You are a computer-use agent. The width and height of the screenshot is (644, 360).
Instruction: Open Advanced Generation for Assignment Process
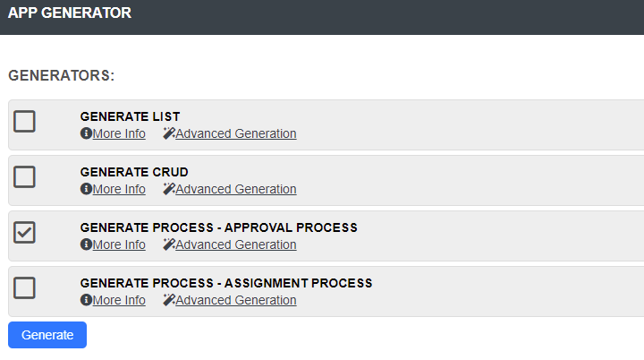(x=236, y=300)
